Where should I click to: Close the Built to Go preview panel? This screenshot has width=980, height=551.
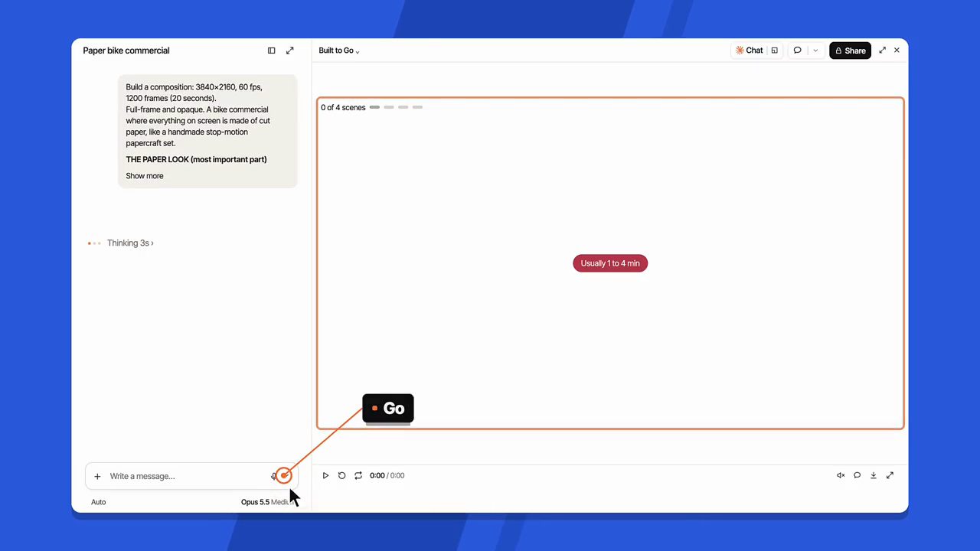[897, 51]
